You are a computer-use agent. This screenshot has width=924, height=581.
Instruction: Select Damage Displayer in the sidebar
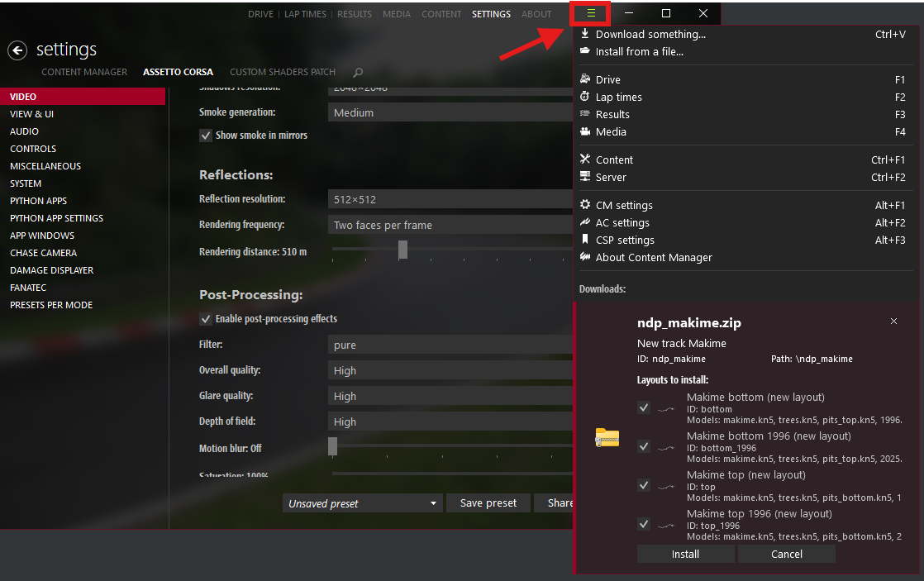tap(83, 270)
